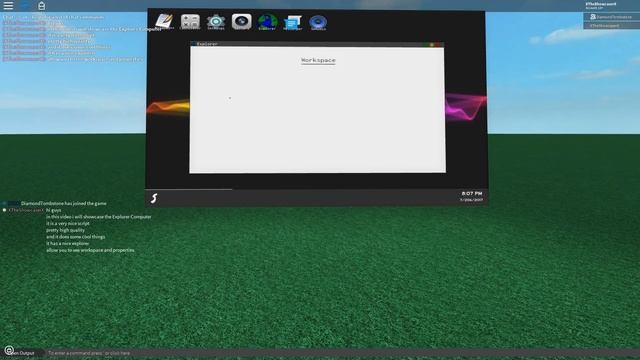Screen dimensions: 640x360
Task: Open the Messenger app icon
Action: click(x=293, y=22)
